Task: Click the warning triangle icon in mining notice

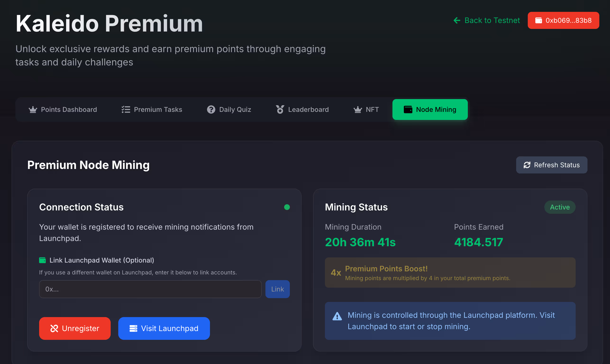Action: [337, 316]
